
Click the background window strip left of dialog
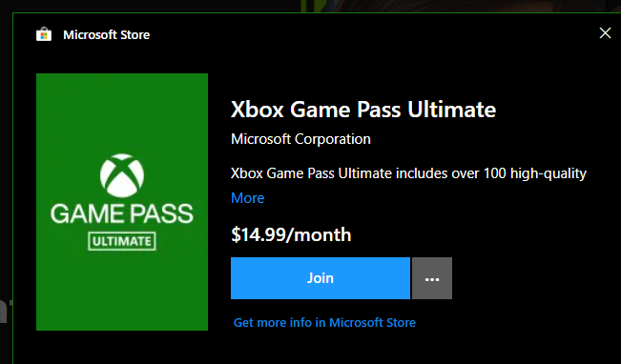coord(6,188)
